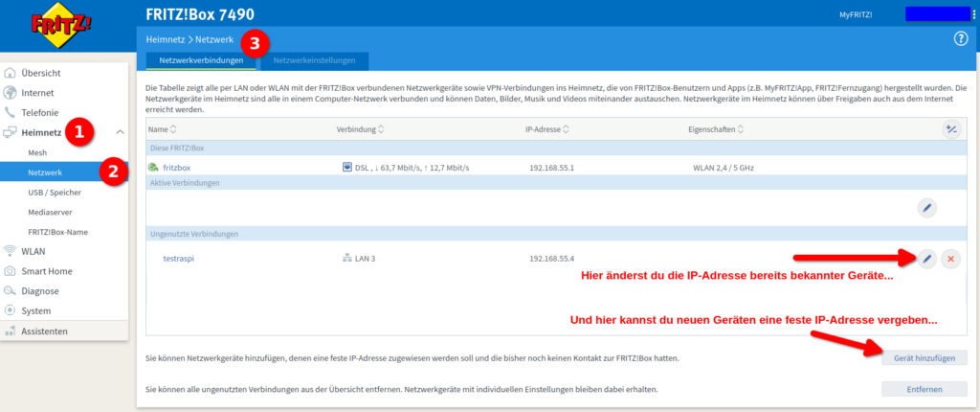Click the Aktive Verbindungen section header

click(556, 182)
